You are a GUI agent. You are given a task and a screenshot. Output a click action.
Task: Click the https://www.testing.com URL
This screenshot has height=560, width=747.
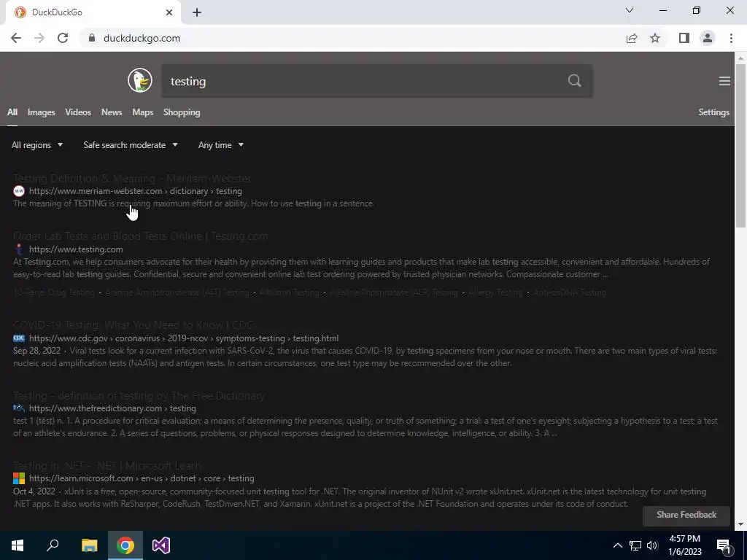click(76, 249)
